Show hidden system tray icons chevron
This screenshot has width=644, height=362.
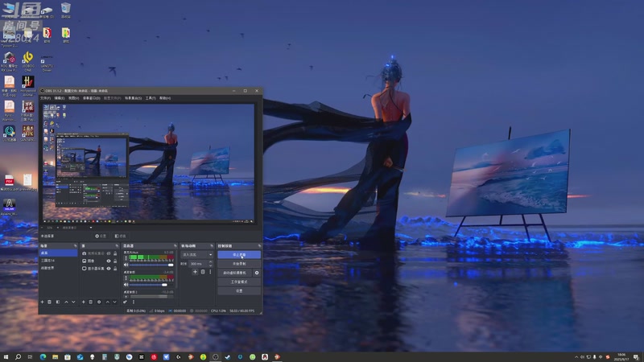click(576, 357)
